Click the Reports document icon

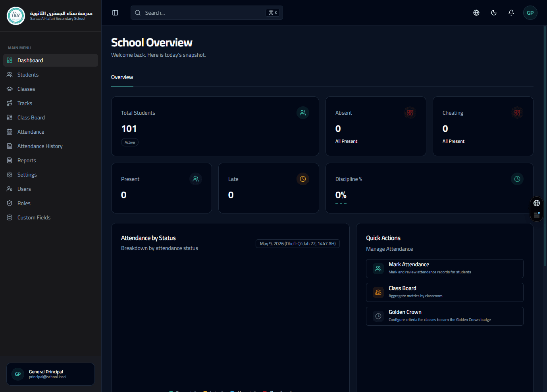pos(10,160)
